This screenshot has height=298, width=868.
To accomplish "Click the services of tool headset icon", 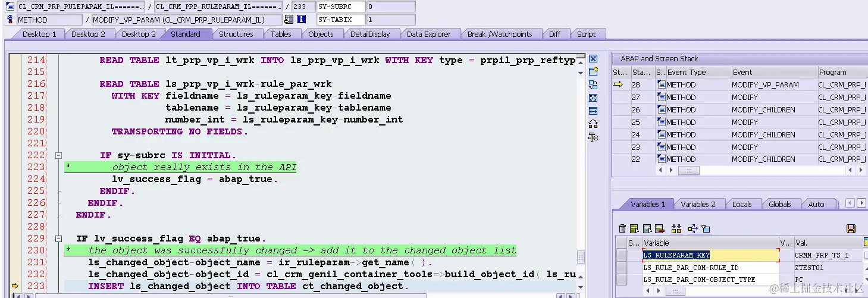I will 593,124.
